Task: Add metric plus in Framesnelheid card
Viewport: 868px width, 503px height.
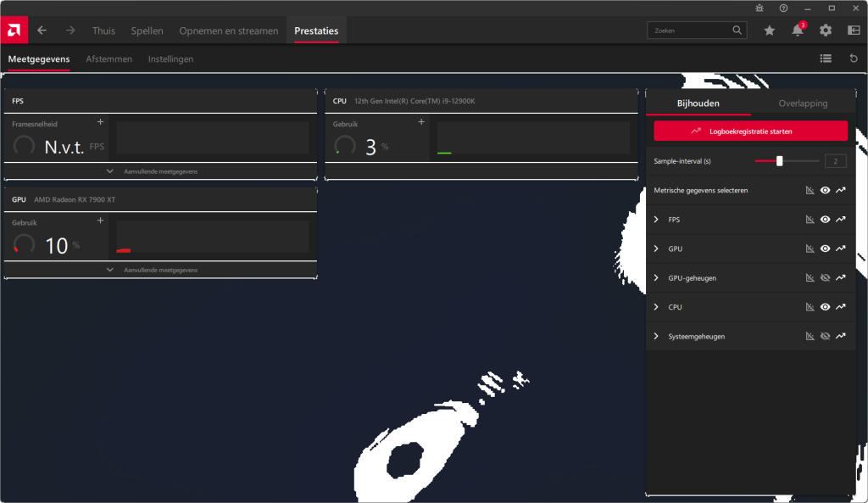Action: click(x=100, y=122)
